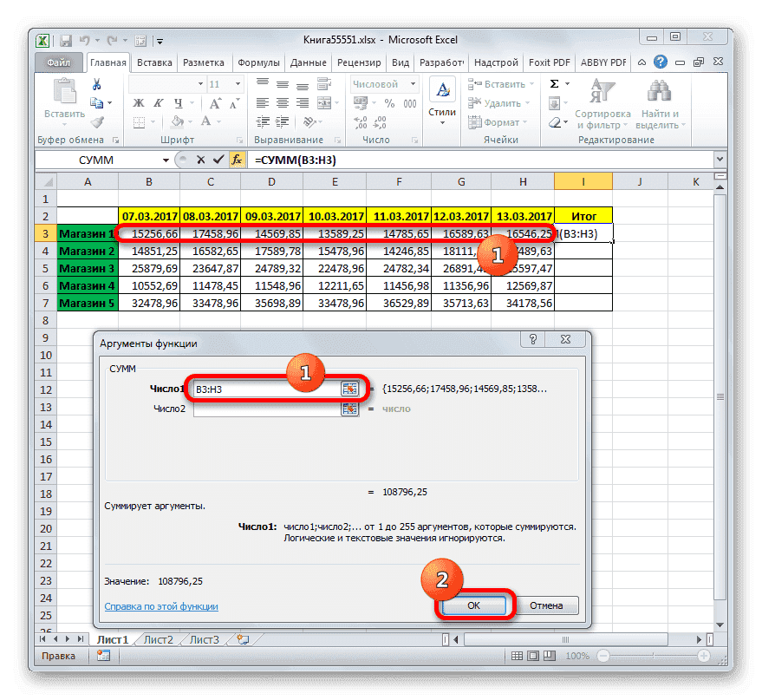Screen dimensions: 762x700
Task: Open the font size dropdown
Action: (237, 83)
